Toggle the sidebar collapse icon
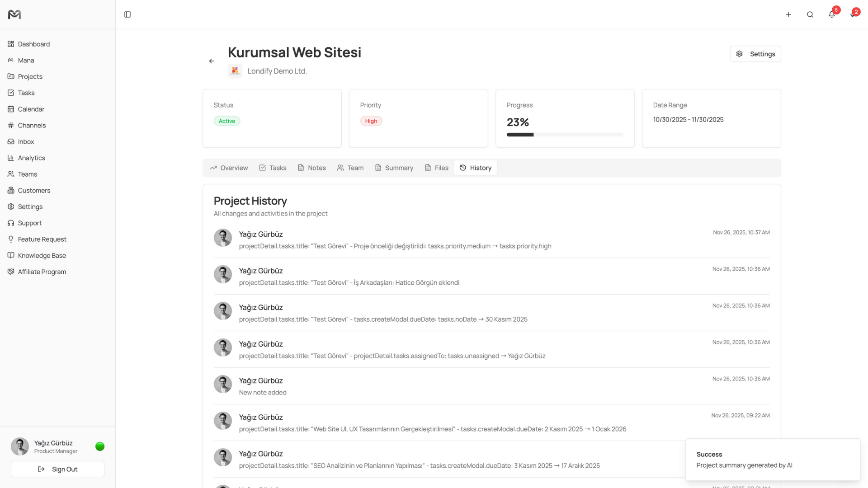This screenshot has height=488, width=868. point(127,14)
